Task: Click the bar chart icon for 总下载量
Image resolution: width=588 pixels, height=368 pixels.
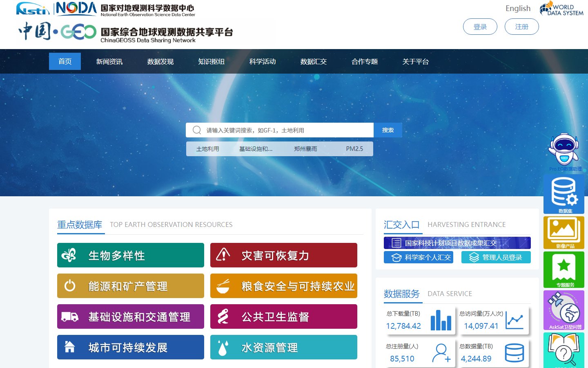Action: 441,320
